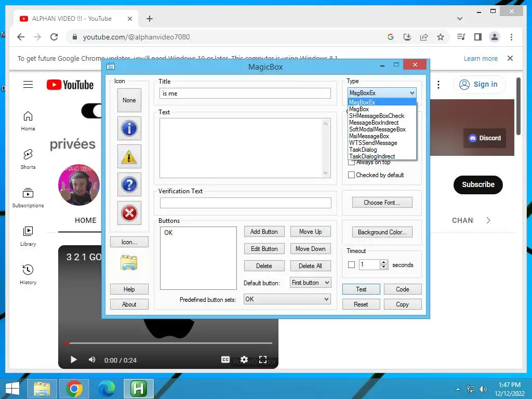Open Shorts in YouTube sidebar
This screenshot has height=399, width=532.
tap(28, 159)
